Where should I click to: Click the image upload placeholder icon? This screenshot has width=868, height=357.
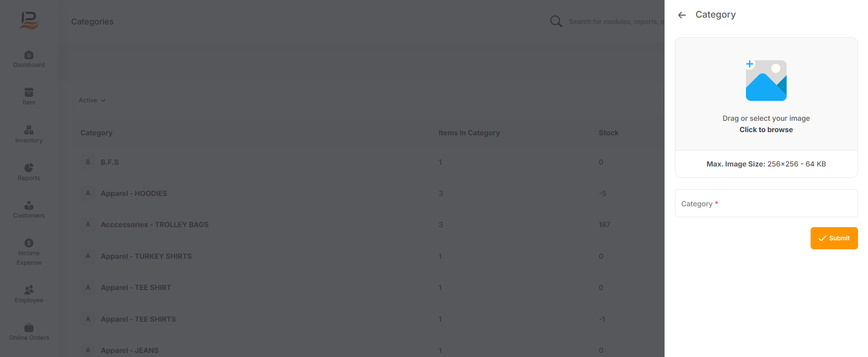click(766, 80)
